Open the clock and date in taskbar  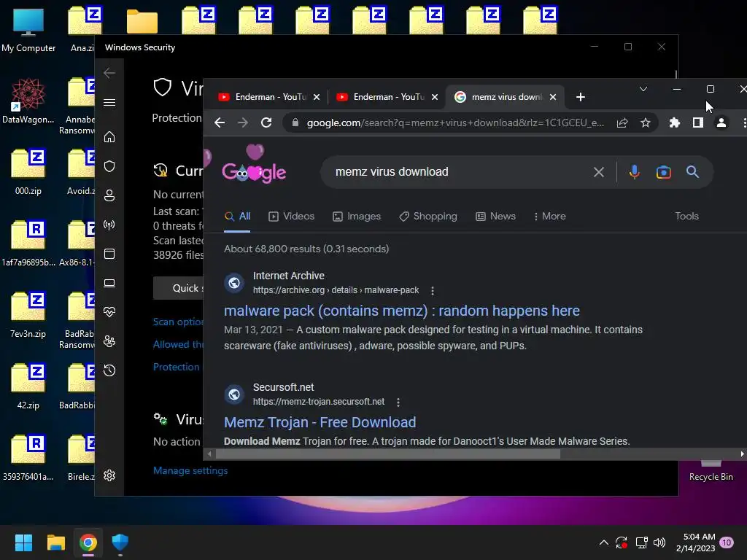pyautogui.click(x=695, y=542)
